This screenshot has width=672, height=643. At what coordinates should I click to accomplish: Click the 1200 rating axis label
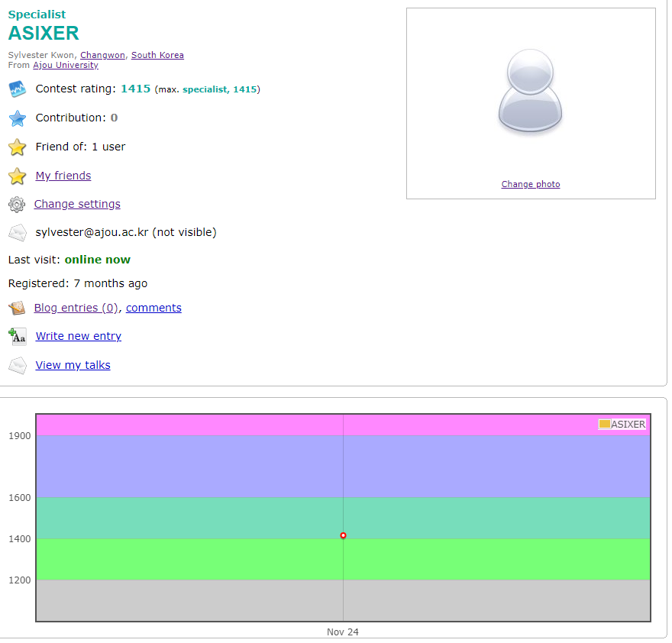click(20, 580)
